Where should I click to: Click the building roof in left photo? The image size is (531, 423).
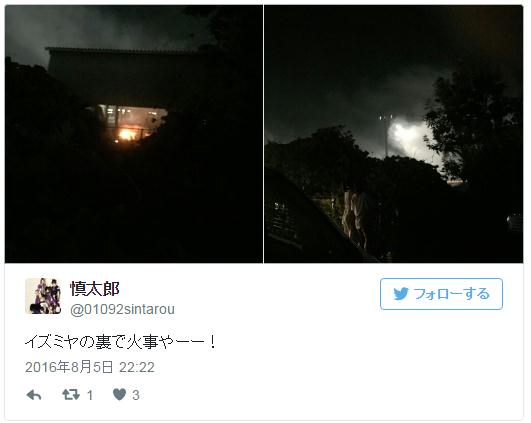pyautogui.click(x=122, y=51)
